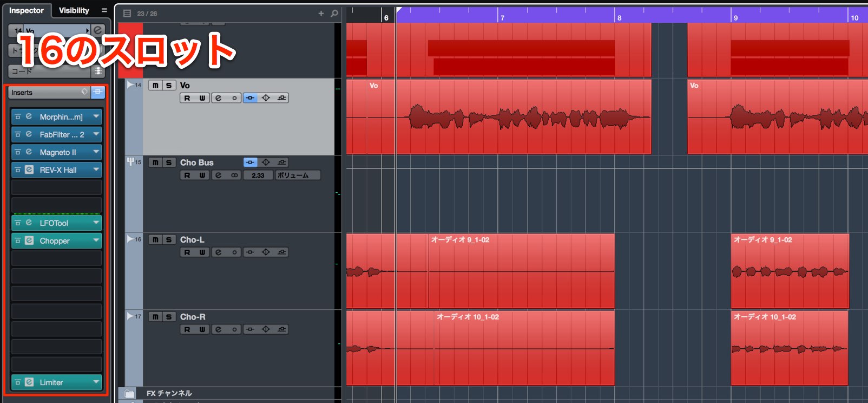Expand the LFOTool insert plugin menu
The width and height of the screenshot is (868, 403).
coord(96,223)
